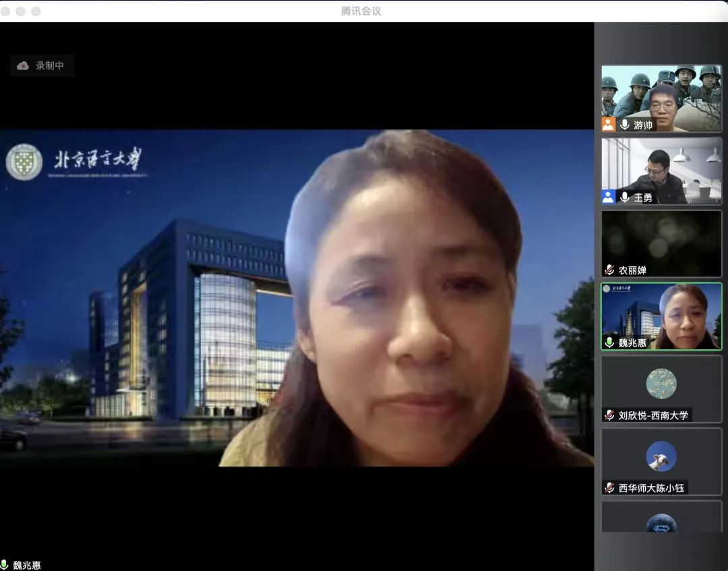Click the round avatar of 刘欣悦-西南大学
This screenshot has height=571, width=728.
[661, 384]
